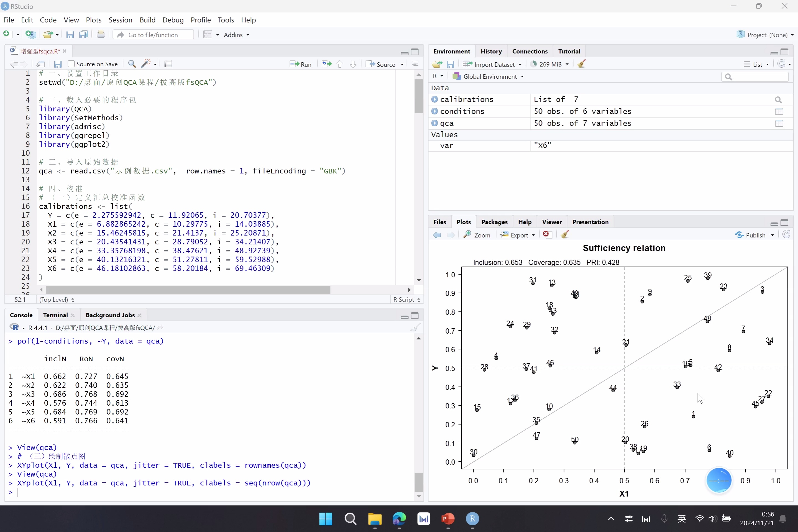The image size is (798, 532).
Task: Open the Import Dataset dropdown
Action: click(x=492, y=65)
